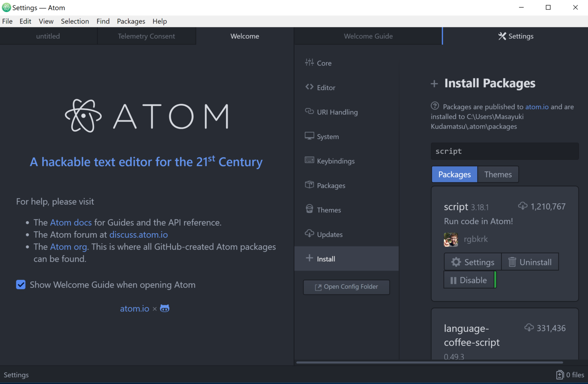Viewport: 588px width, 384px height.
Task: Click the GitHub octocat icon on Welcome
Action: (165, 308)
